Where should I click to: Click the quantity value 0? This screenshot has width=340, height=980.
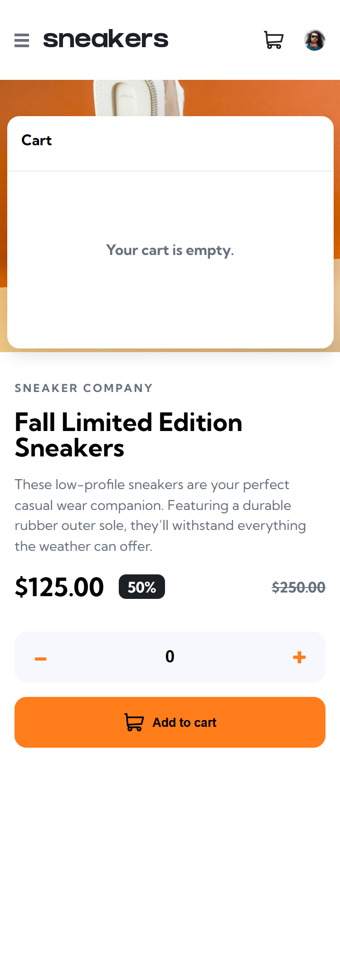click(x=170, y=657)
